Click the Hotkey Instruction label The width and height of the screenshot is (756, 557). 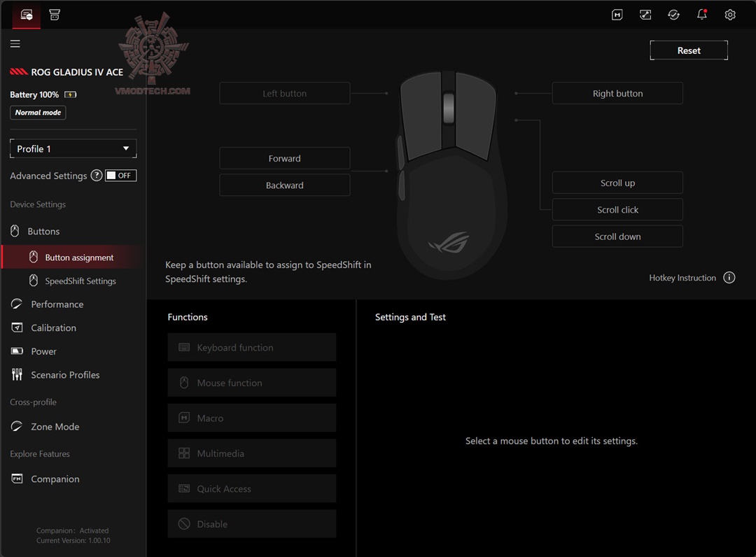click(682, 278)
